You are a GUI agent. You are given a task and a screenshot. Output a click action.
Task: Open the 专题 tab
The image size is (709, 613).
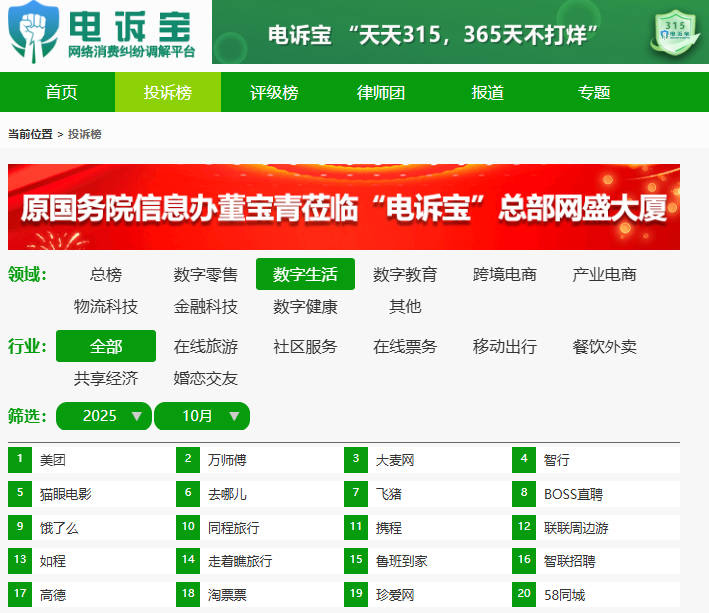[594, 92]
